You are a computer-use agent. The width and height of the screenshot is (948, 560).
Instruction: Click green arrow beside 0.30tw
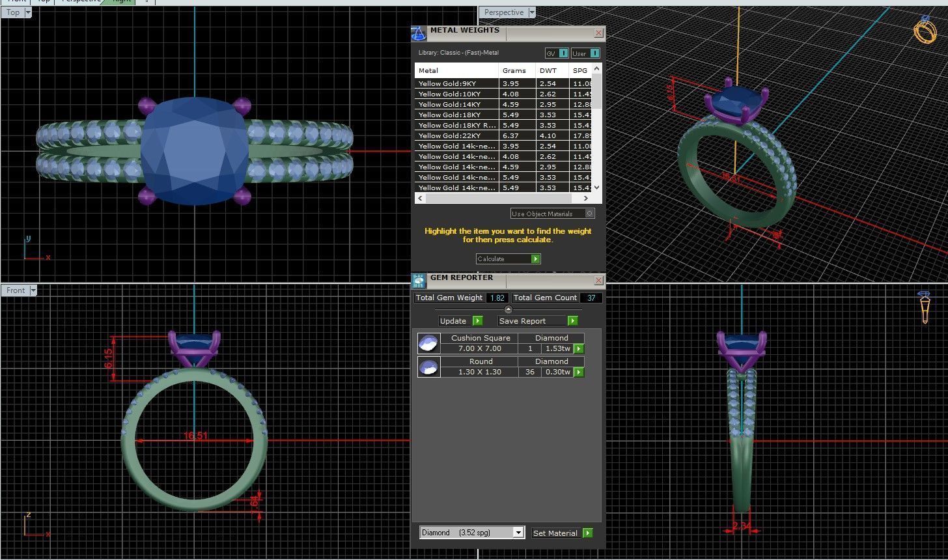[578, 372]
